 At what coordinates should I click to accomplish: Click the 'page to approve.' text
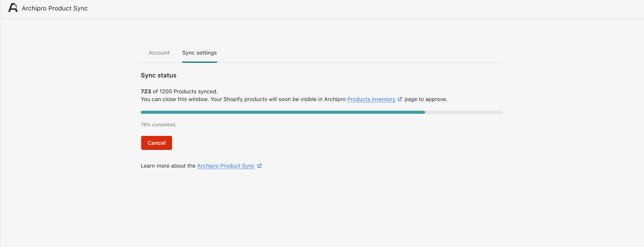[426, 99]
